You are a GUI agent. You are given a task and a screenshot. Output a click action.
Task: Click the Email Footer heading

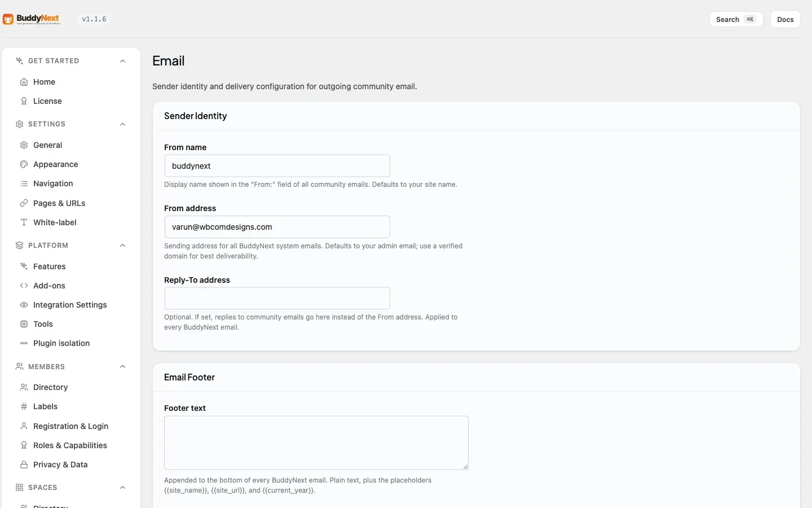click(x=189, y=378)
